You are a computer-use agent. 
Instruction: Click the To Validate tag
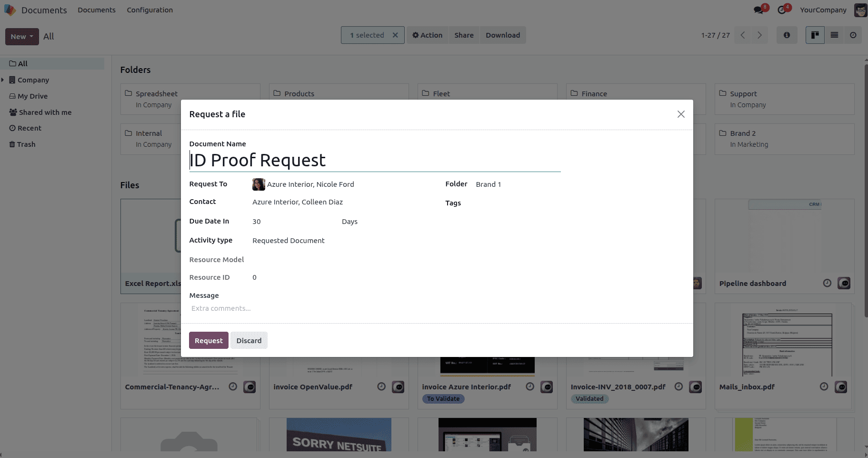pyautogui.click(x=443, y=399)
